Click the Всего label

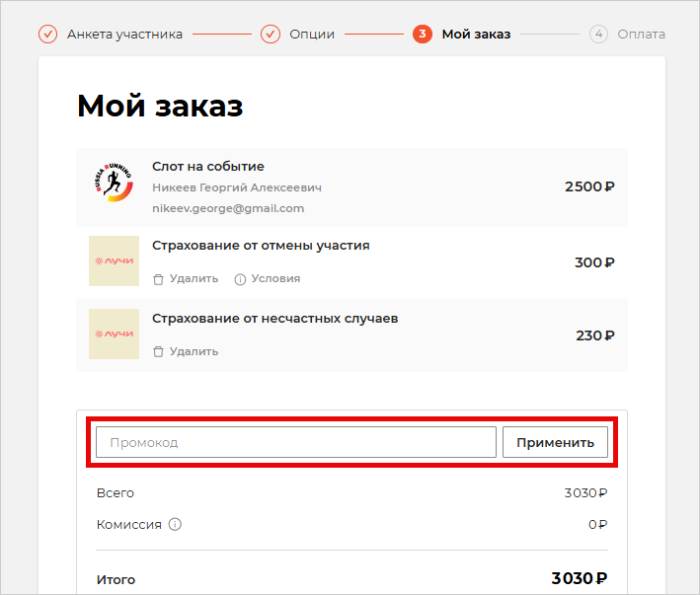(x=116, y=492)
